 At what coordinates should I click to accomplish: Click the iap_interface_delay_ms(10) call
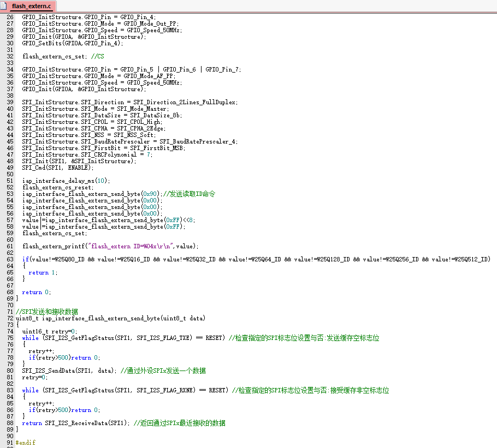[x=66, y=181]
